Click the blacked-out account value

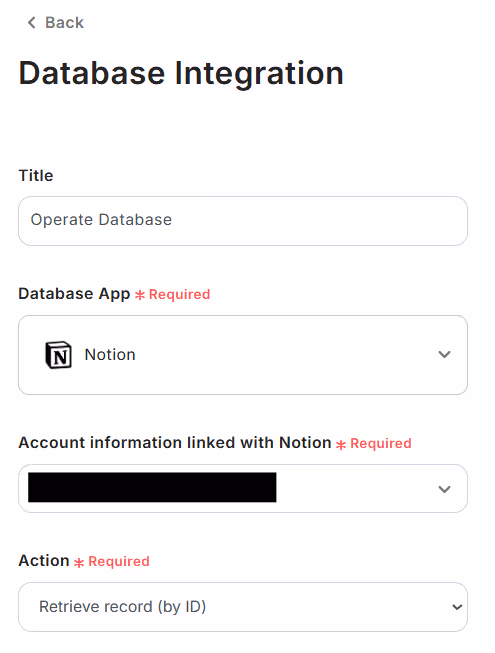click(152, 487)
